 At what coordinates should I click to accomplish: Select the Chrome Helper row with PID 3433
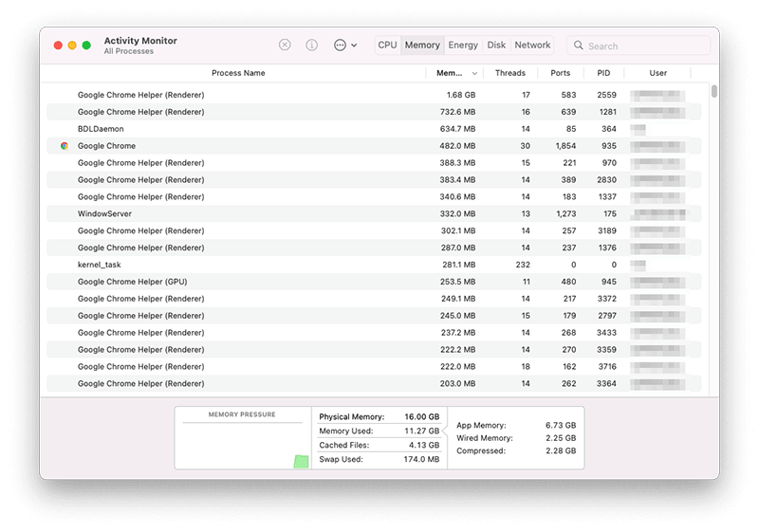(374, 333)
